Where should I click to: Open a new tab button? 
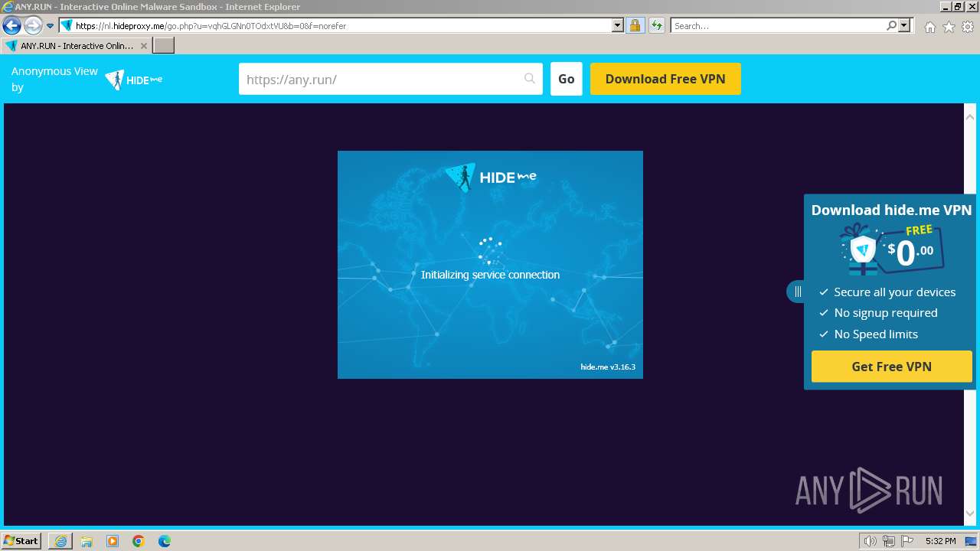(x=164, y=46)
